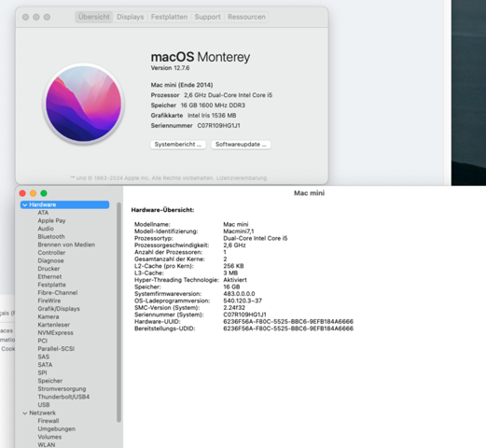
Task: Open the Lizenzvereinbarung link
Action: [242, 178]
